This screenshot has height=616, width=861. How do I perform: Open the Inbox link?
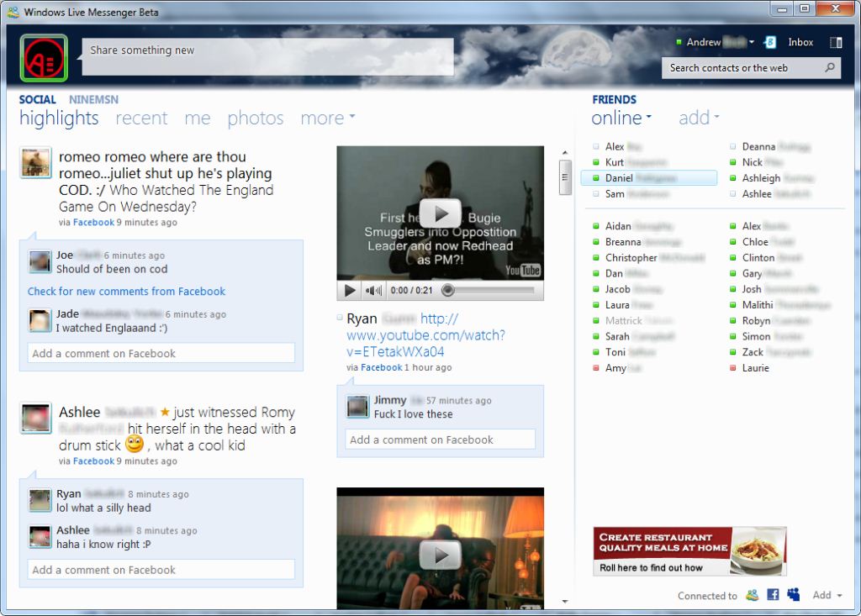800,42
